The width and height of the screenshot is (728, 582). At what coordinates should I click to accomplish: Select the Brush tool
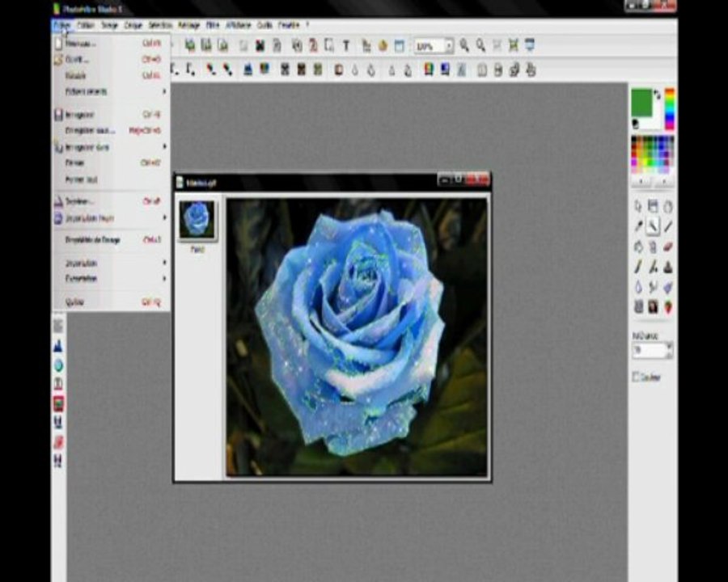tap(638, 267)
